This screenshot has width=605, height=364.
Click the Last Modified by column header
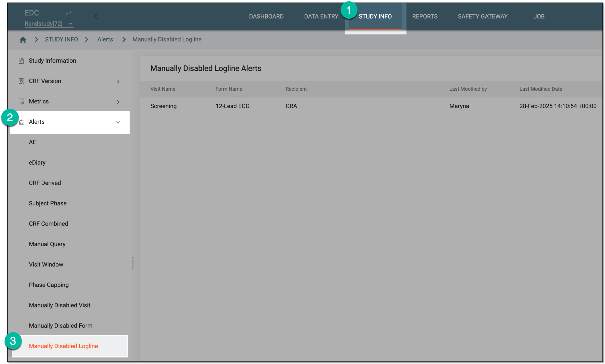click(468, 89)
